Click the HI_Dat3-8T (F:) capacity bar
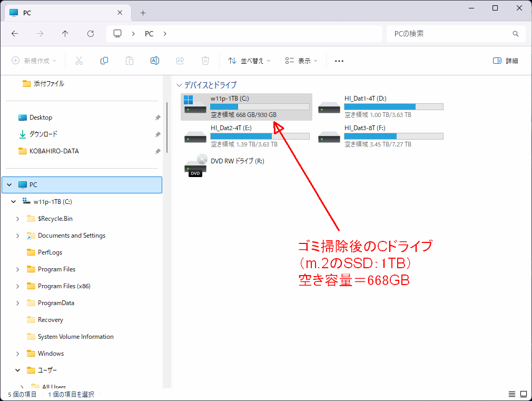532x401 pixels. 393,136
